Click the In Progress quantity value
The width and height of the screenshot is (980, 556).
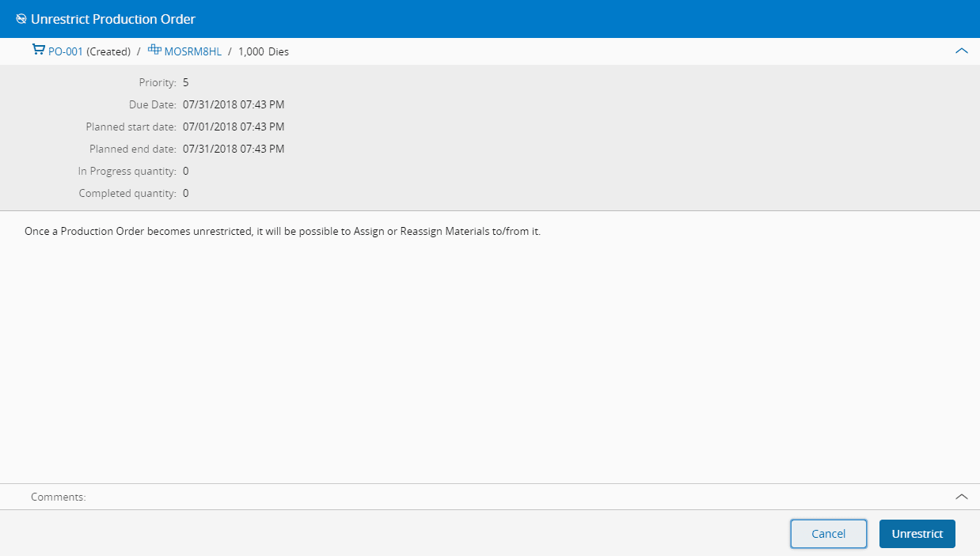(186, 171)
